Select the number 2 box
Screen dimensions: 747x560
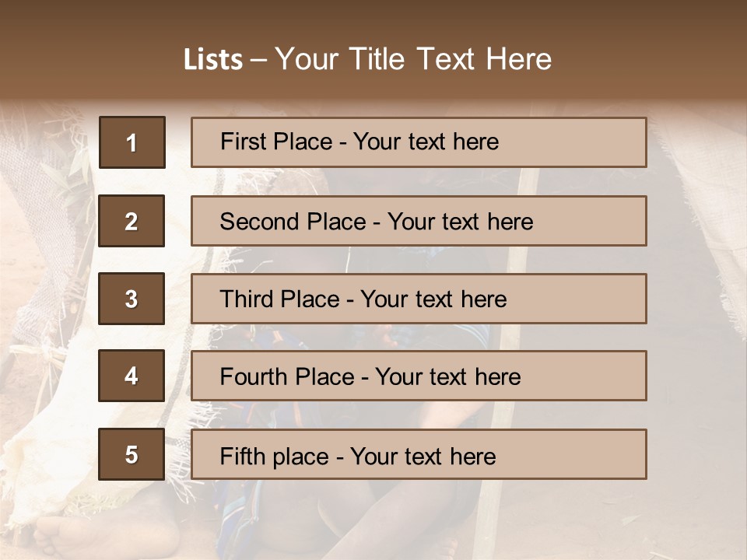coord(132,221)
